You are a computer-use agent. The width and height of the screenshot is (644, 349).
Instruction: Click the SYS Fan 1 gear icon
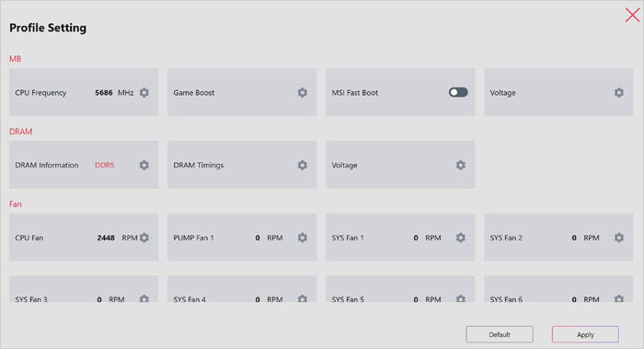[x=461, y=238]
